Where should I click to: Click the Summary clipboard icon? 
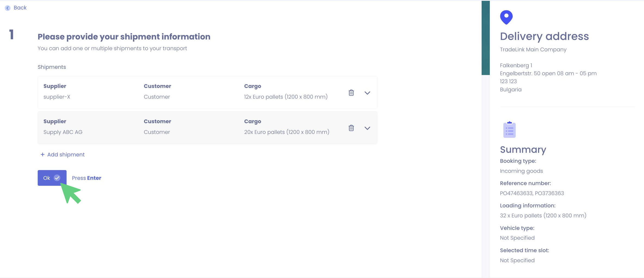pyautogui.click(x=509, y=130)
